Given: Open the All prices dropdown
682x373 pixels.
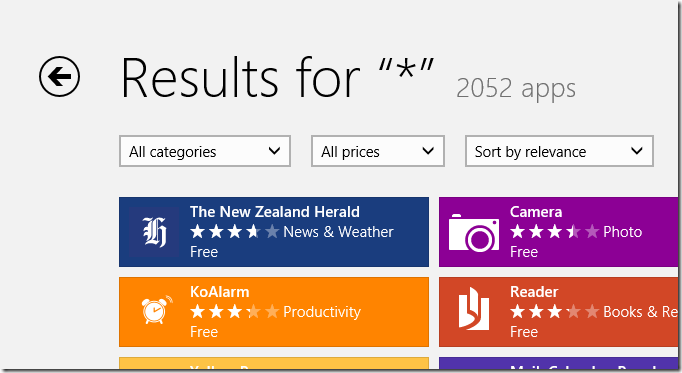Looking at the screenshot, I should coord(378,151).
